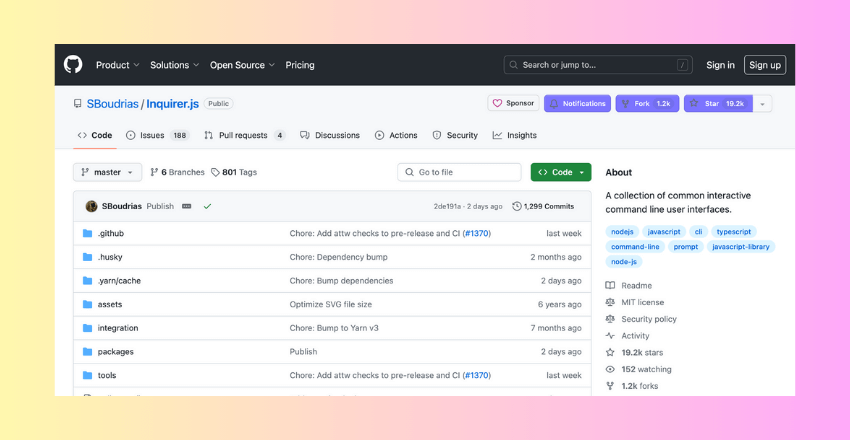Viewport: 850px width, 440px height.
Task: Click the Sponsor heart button
Action: tap(513, 103)
